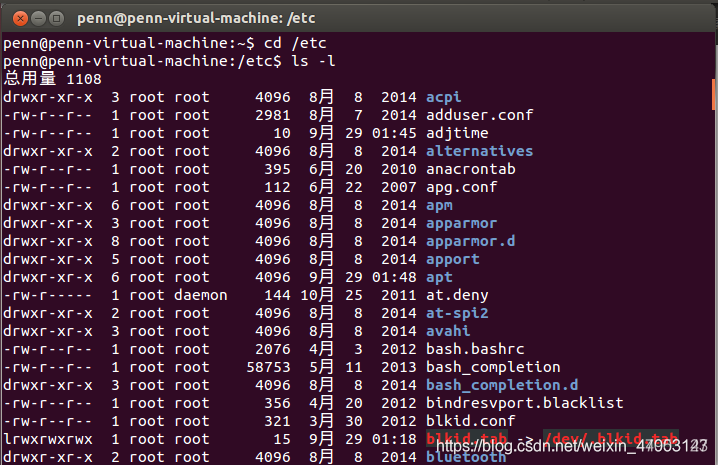The width and height of the screenshot is (718, 465).
Task: Select the blkid.conf file name
Action: (470, 421)
